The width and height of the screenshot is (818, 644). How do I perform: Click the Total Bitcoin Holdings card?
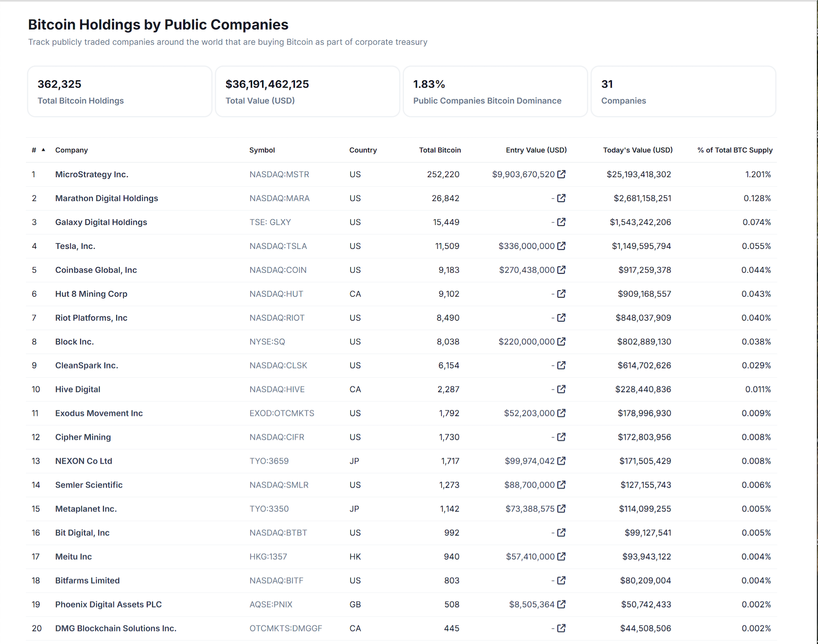120,91
